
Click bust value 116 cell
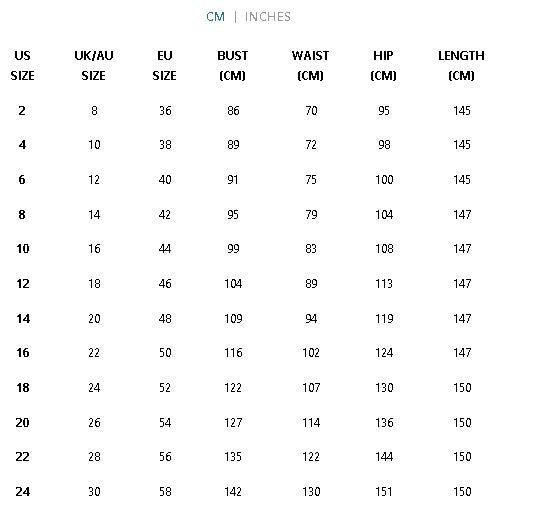(x=233, y=353)
